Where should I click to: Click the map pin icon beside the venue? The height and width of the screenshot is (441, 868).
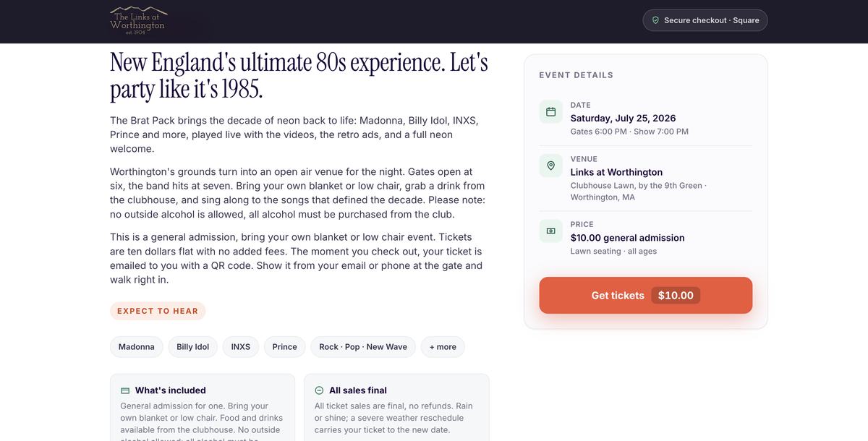coord(550,166)
